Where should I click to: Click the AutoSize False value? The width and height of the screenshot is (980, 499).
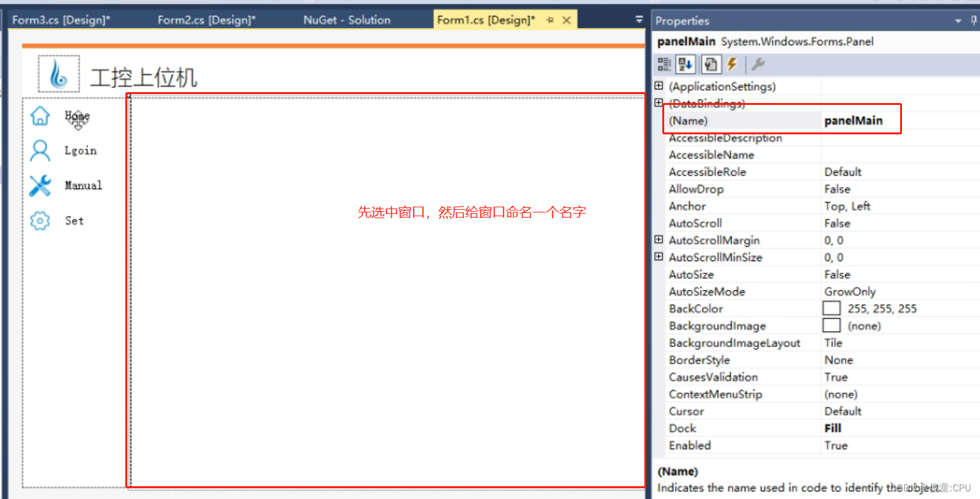tap(837, 274)
